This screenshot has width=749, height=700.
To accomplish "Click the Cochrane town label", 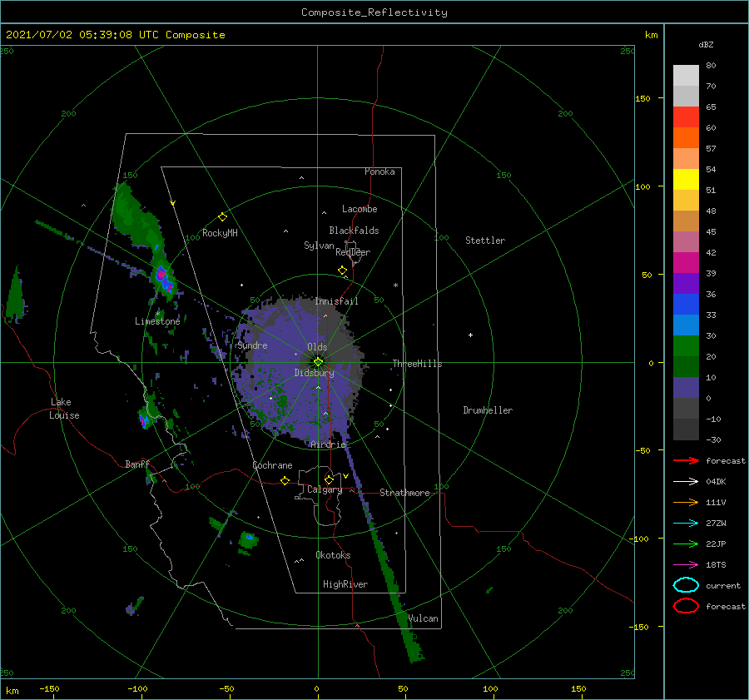I will coord(272,465).
